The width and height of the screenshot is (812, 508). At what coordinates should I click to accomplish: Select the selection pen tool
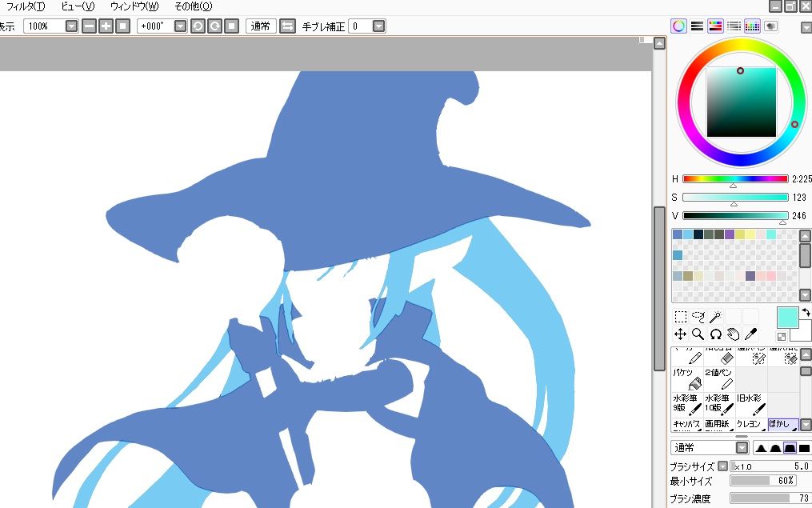pyautogui.click(x=751, y=356)
